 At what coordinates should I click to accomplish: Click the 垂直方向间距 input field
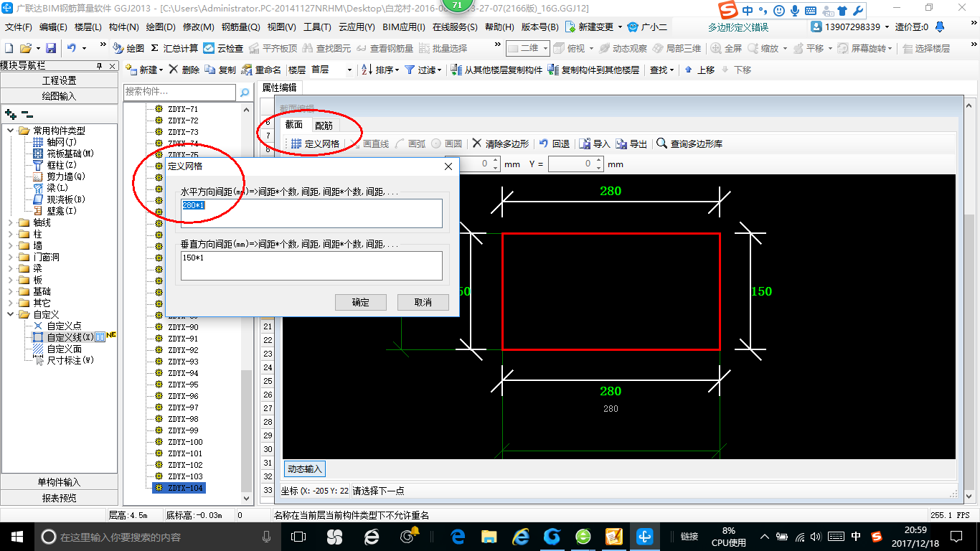point(311,265)
